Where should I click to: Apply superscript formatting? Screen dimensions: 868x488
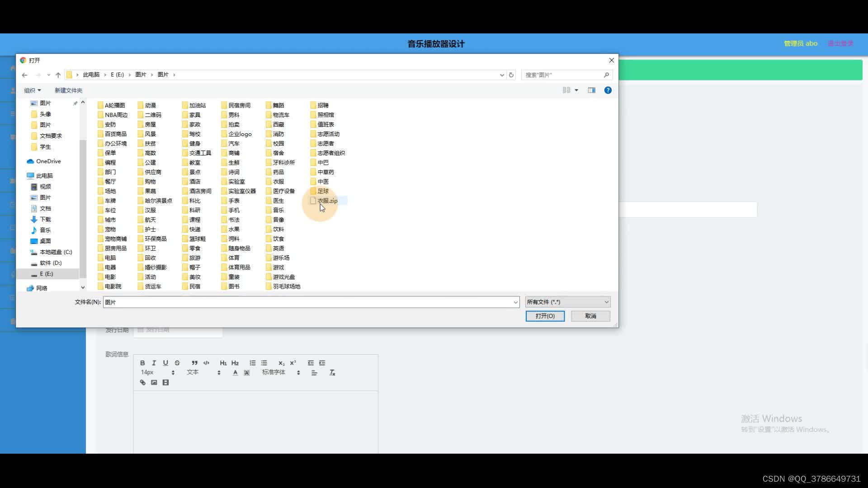tap(293, 363)
